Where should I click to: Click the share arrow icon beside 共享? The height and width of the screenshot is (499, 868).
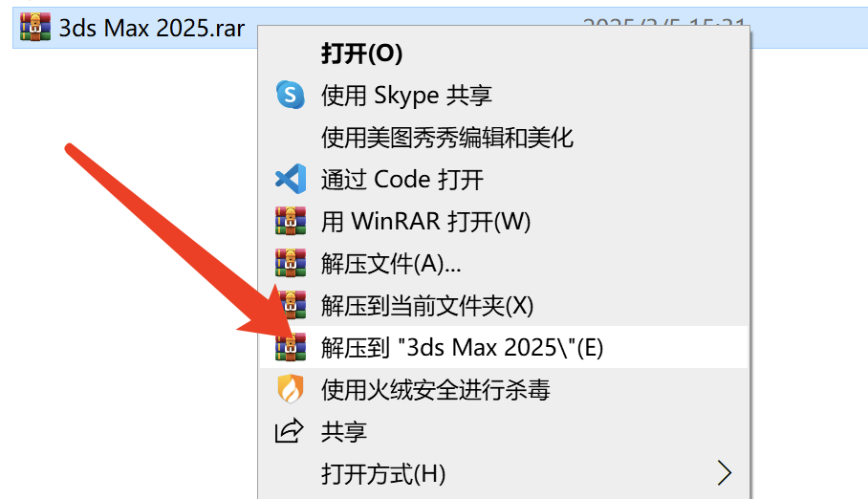pos(290,431)
